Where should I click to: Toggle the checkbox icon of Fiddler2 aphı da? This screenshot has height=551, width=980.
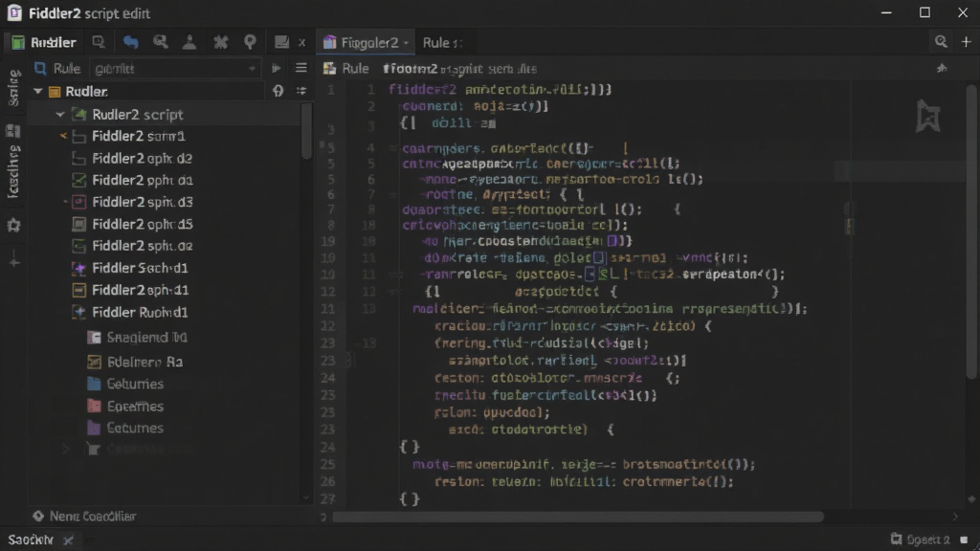pyautogui.click(x=78, y=181)
